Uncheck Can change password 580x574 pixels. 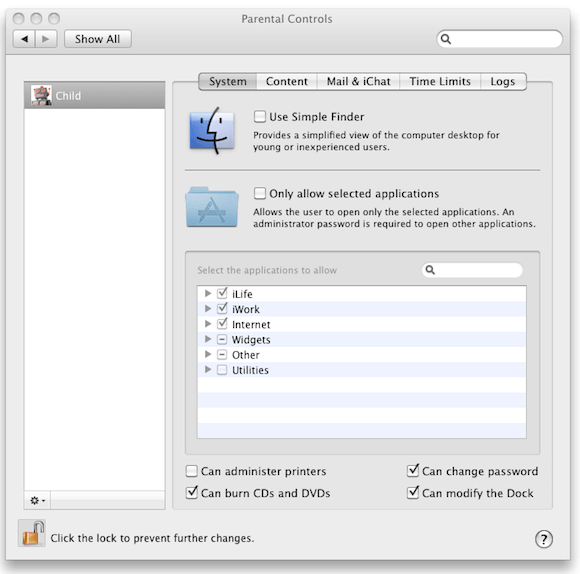[x=413, y=470]
